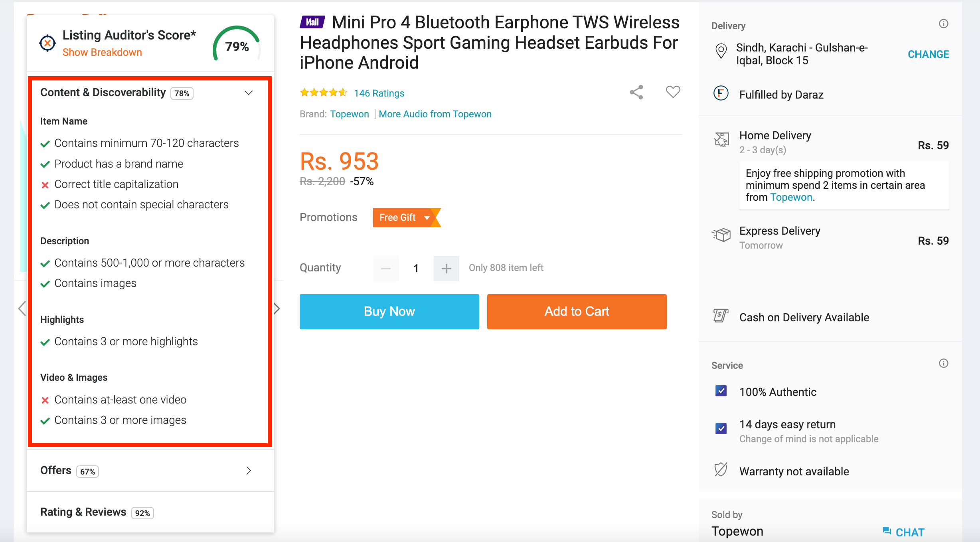Add product to wishlist heart icon
Image resolution: width=980 pixels, height=542 pixels.
[673, 92]
